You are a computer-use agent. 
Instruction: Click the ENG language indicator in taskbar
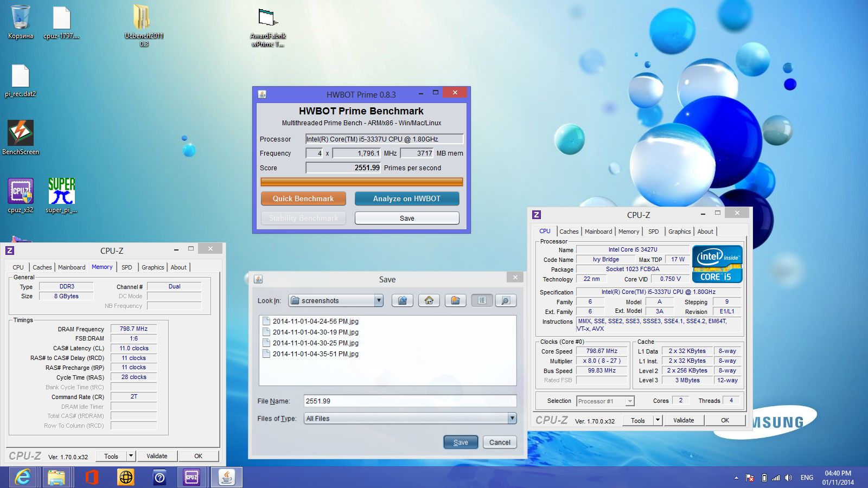tap(807, 478)
